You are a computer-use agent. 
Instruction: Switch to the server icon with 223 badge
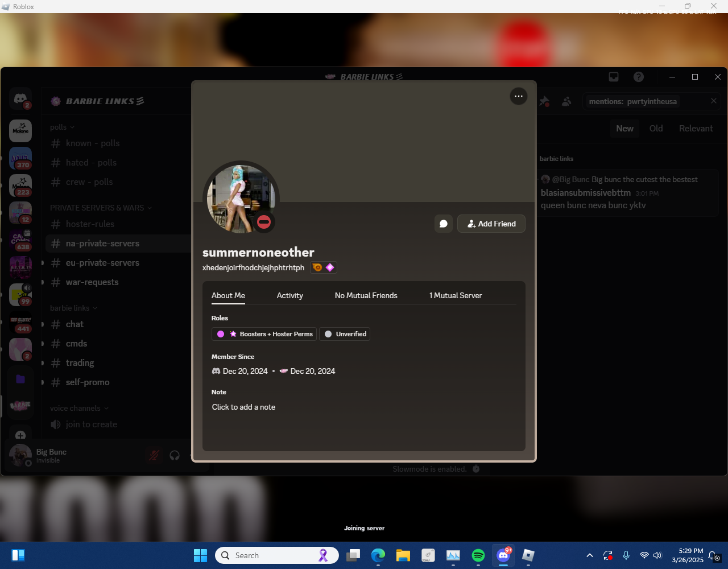point(20,185)
